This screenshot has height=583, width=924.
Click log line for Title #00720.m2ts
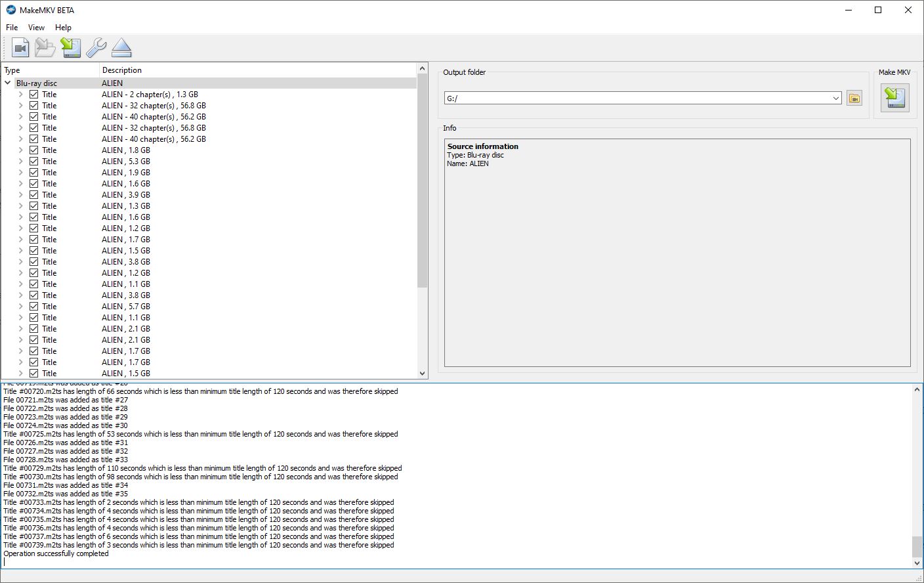click(x=201, y=392)
